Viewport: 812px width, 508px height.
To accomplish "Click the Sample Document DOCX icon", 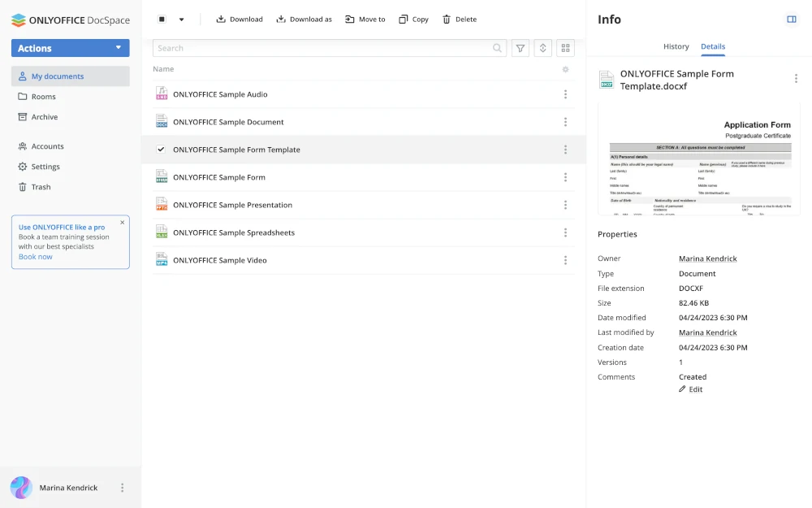I will tap(162, 121).
